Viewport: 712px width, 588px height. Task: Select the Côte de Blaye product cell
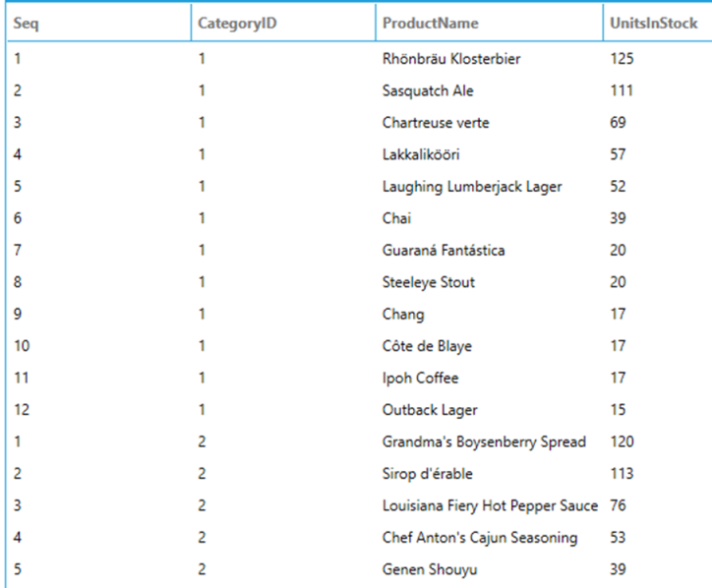coord(427,346)
